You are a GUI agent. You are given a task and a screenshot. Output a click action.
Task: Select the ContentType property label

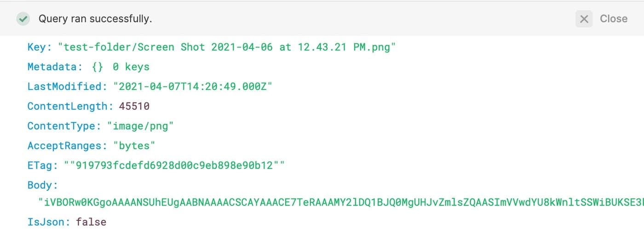click(63, 126)
